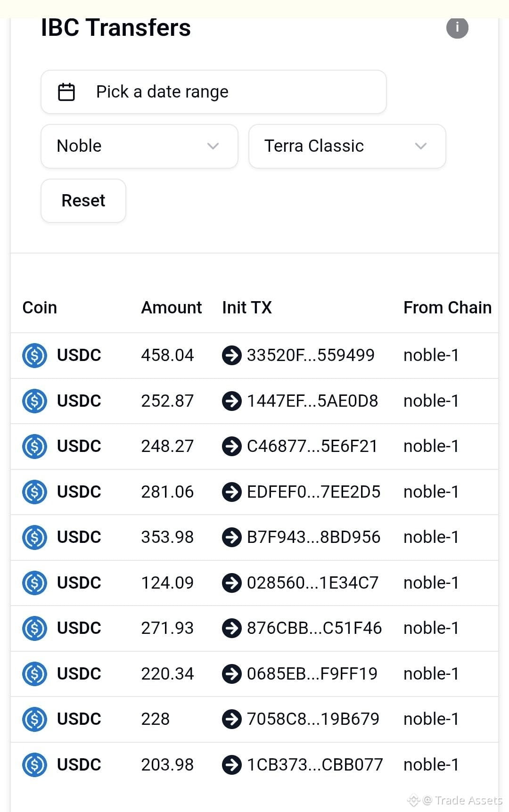Open transaction link 876CBB...C51F46
The height and width of the screenshot is (812, 509).
(314, 628)
